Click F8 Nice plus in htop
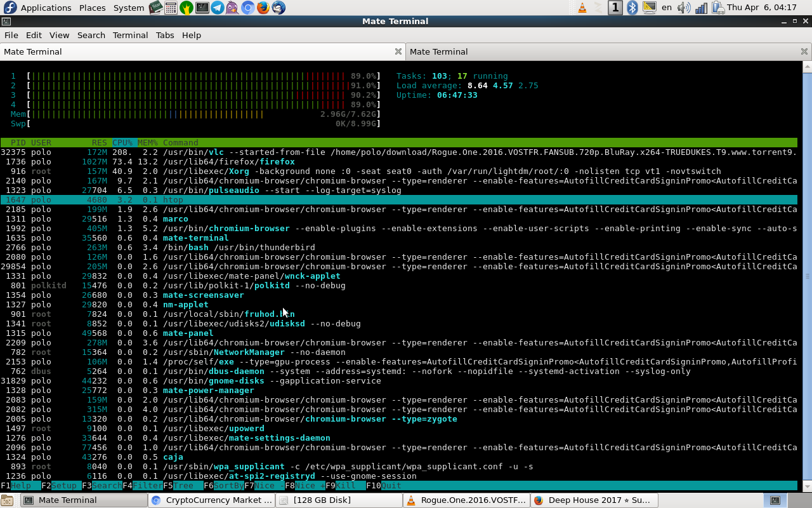812x508 pixels. (x=305, y=486)
